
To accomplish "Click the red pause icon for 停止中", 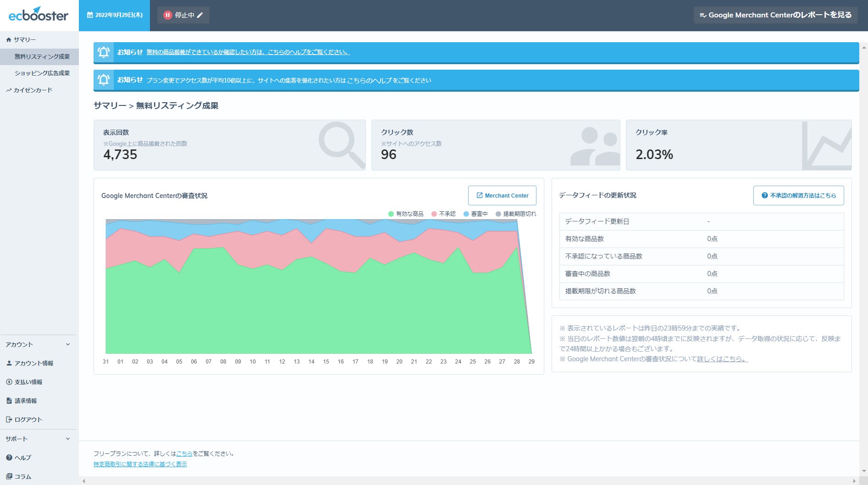I will pos(168,15).
